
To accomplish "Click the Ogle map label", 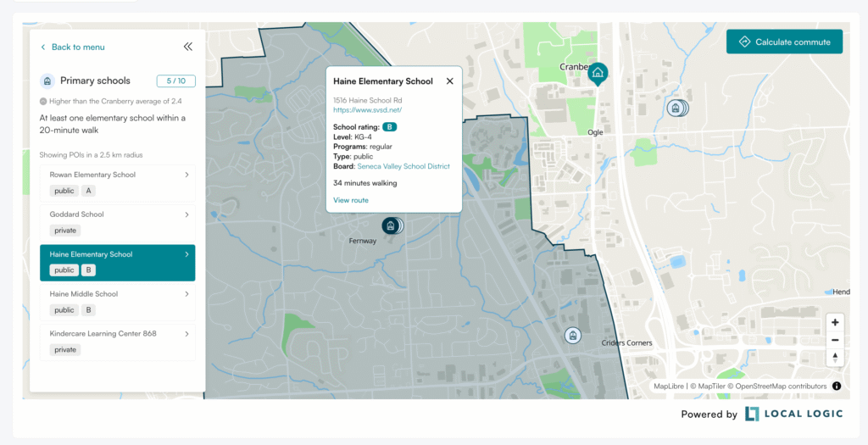I will coord(595,133).
